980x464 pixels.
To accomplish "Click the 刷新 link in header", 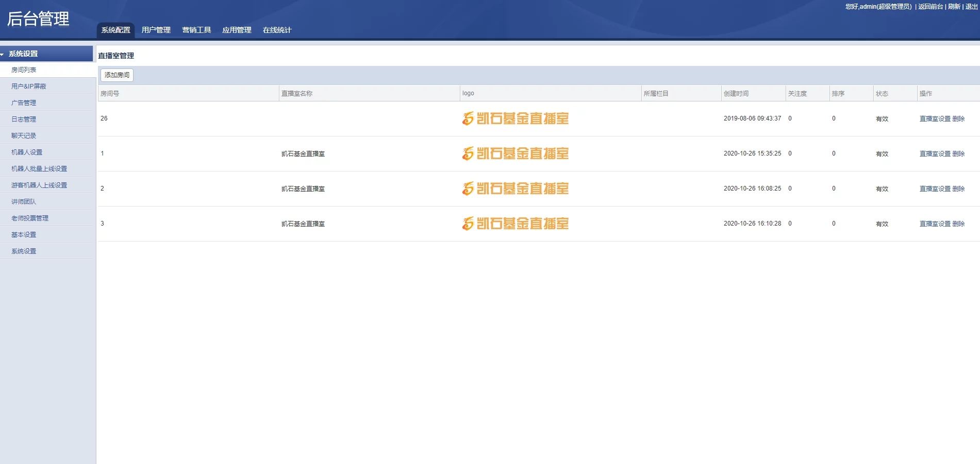I will point(954,7).
